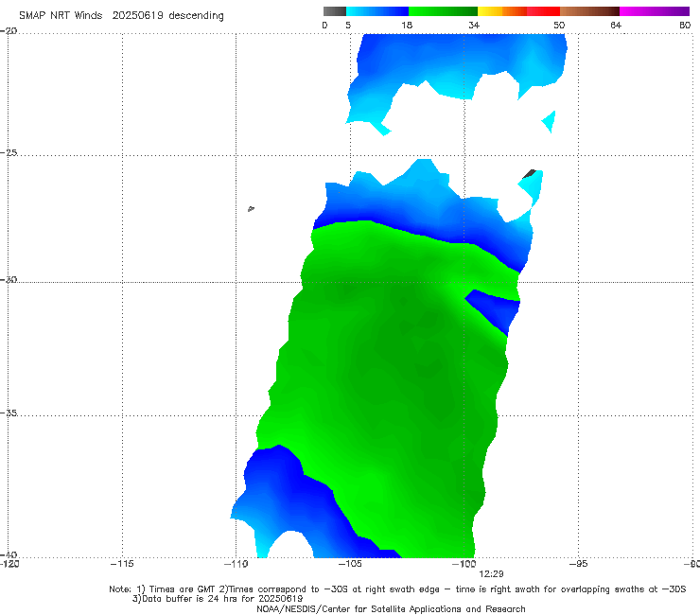Image resolution: width=700 pixels, height=615 pixels.
Task: Click the colorbar label "64"
Action: (616, 25)
